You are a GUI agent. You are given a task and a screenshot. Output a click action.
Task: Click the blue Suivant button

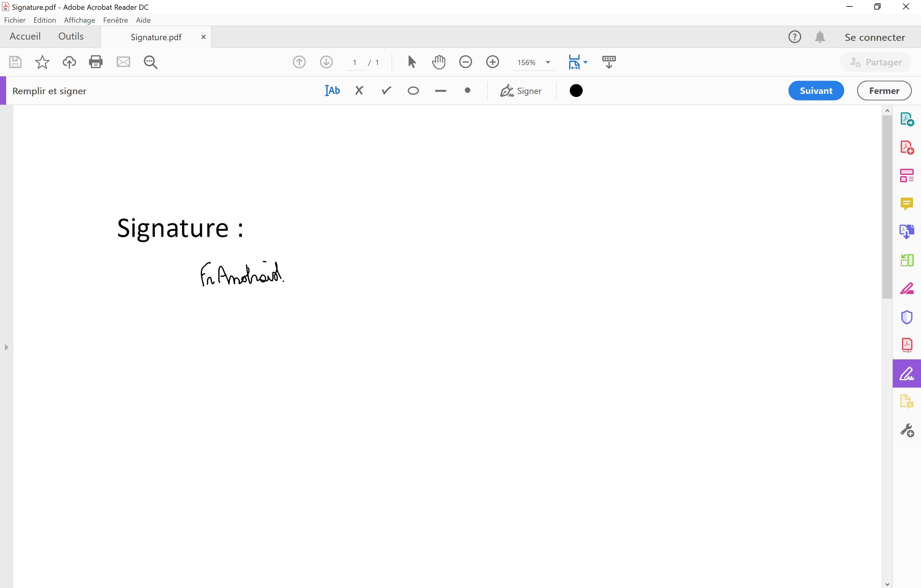coord(816,91)
